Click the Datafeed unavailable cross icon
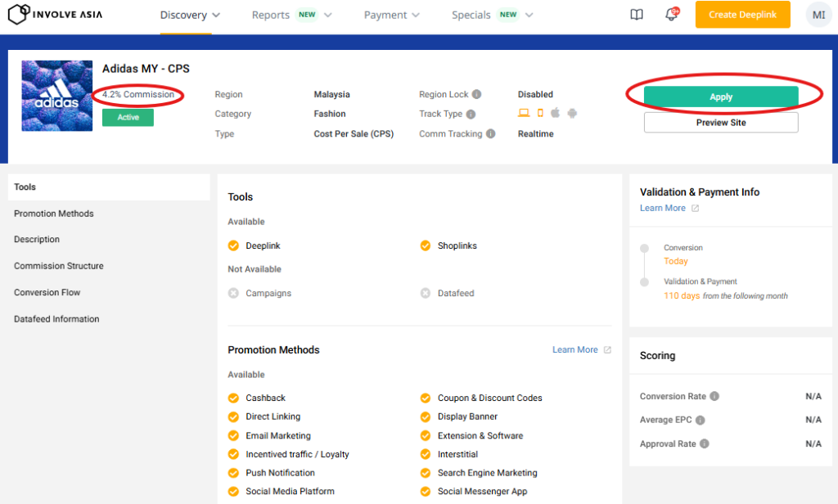Image resolution: width=838 pixels, height=504 pixels. click(x=426, y=293)
